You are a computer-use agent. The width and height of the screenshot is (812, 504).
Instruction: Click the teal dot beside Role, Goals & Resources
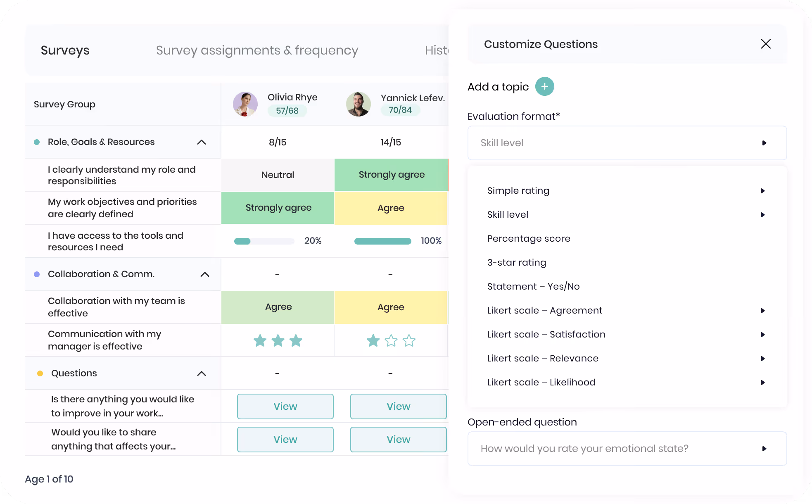click(x=37, y=142)
